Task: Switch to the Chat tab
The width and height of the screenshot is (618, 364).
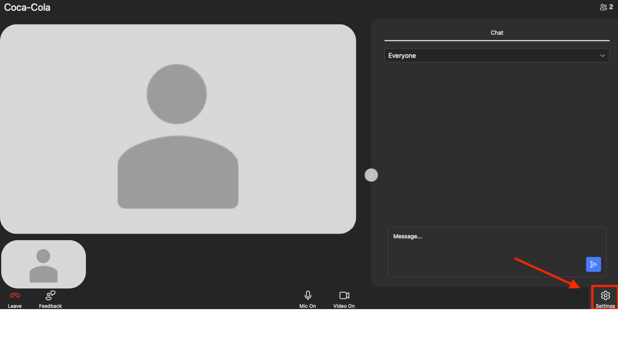Action: 497,33
